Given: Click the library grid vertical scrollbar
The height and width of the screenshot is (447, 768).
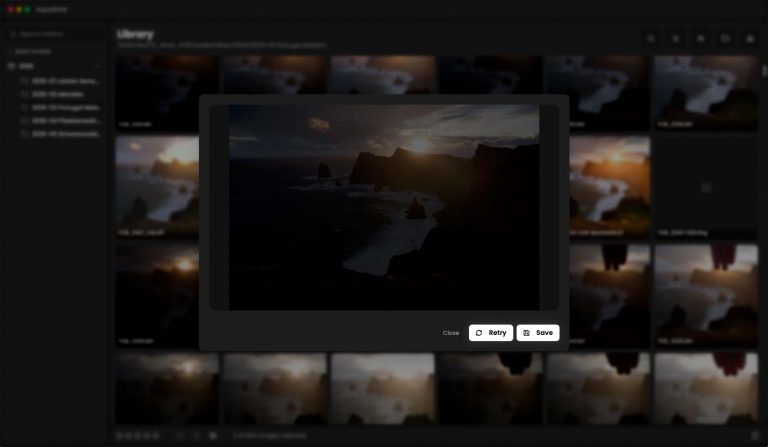Looking at the screenshot, I should [x=764, y=71].
